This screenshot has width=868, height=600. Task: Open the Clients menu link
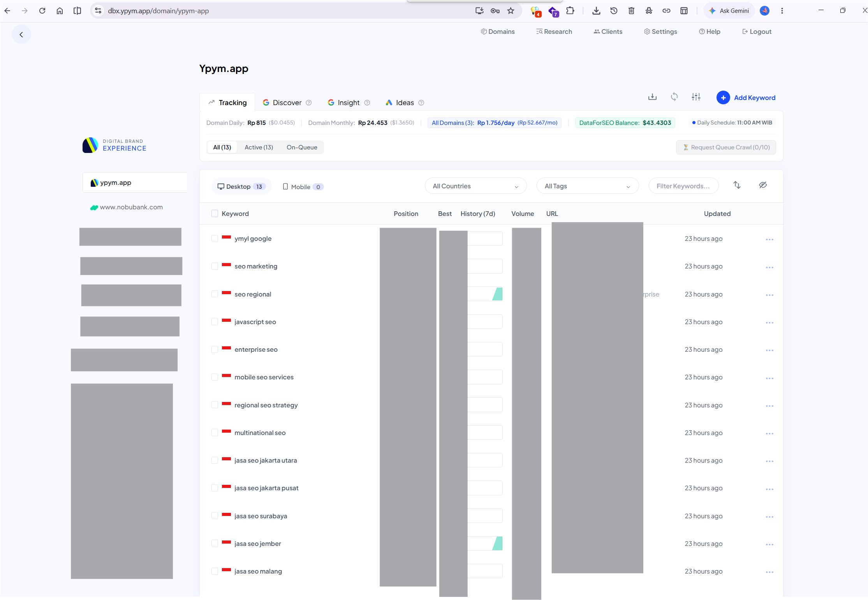pos(608,32)
